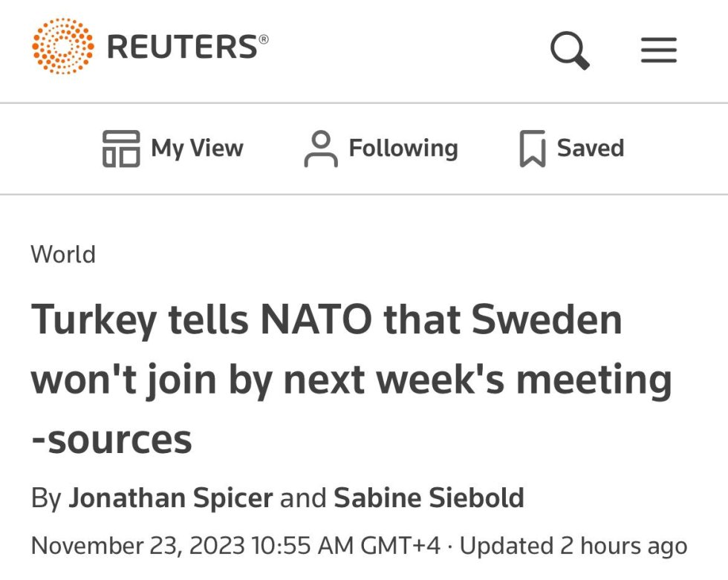Open the hamburger navigation menu

658,50
